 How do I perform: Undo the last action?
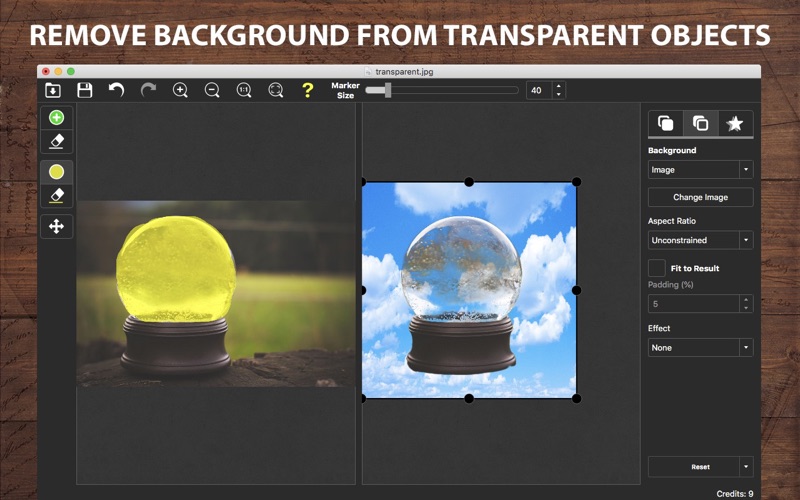click(117, 90)
